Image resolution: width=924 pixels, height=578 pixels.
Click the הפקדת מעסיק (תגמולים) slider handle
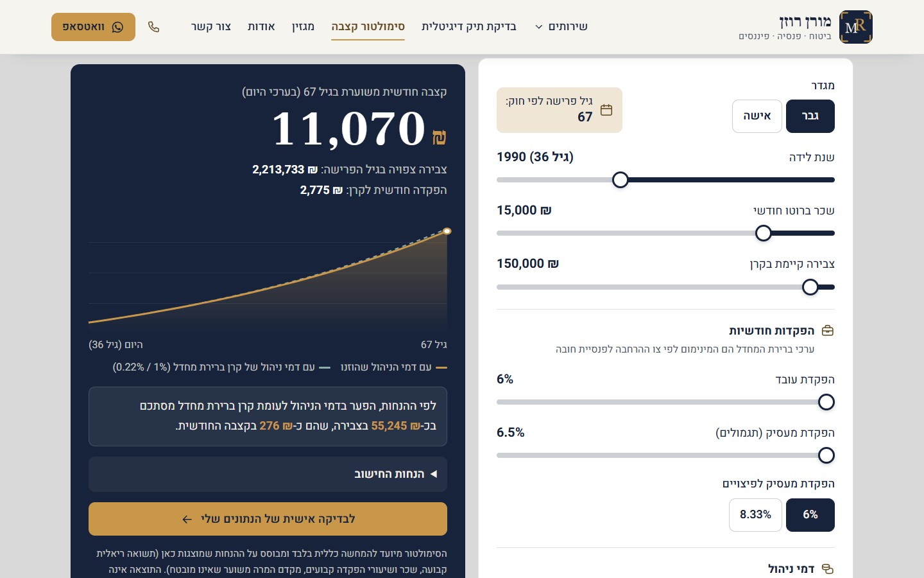[826, 455]
